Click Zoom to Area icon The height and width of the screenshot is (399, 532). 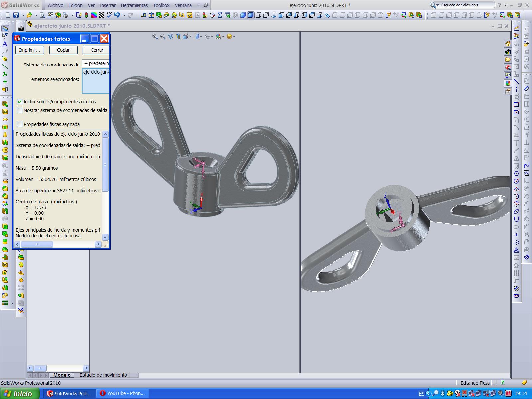tap(163, 36)
